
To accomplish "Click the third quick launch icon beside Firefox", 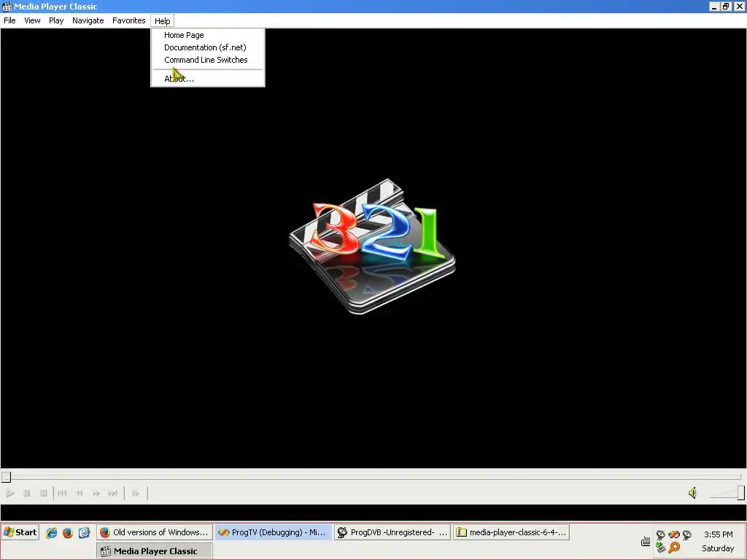I will click(x=84, y=533).
